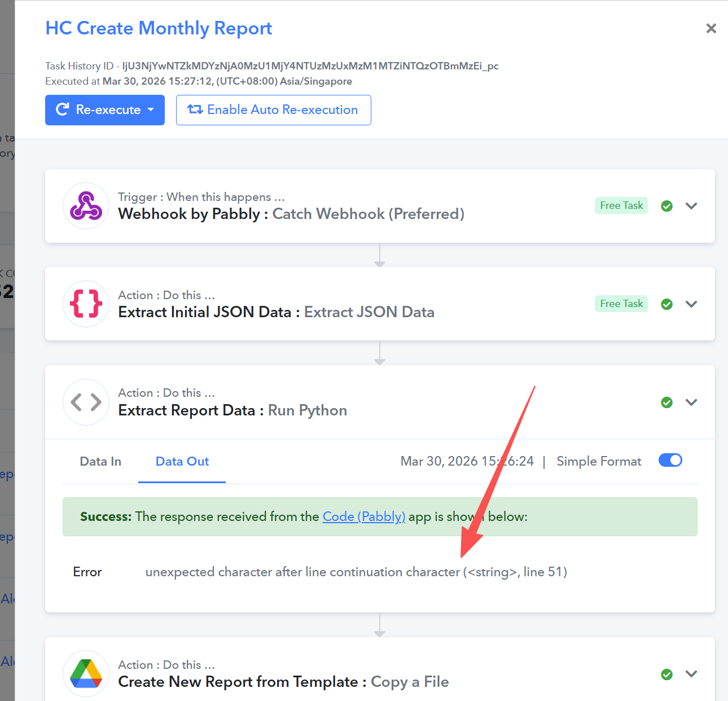
Task: Click the green checkmark on Create New Report step
Action: pos(666,674)
